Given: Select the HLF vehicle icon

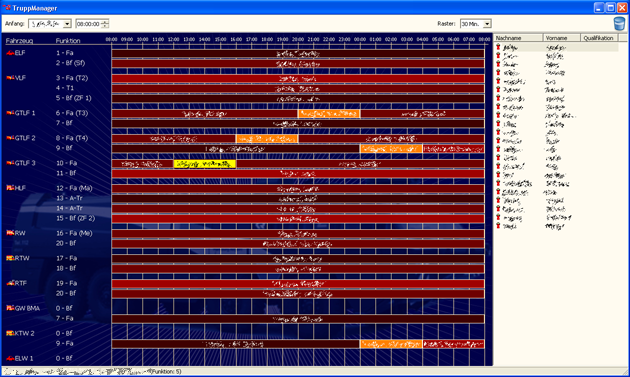Looking at the screenshot, I should point(10,188).
